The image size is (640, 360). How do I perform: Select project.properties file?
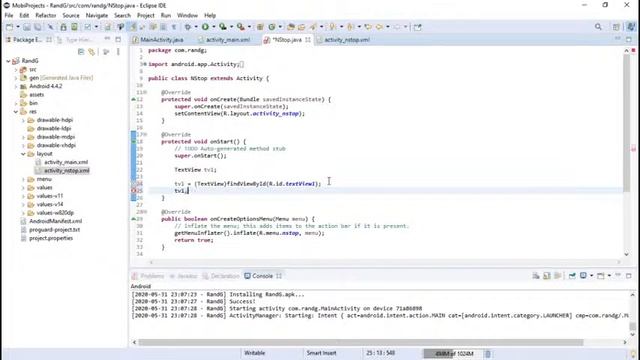click(x=51, y=238)
